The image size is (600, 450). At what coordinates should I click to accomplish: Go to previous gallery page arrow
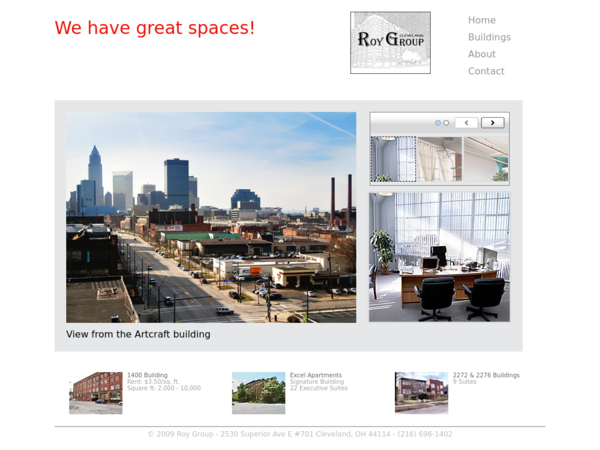click(466, 123)
